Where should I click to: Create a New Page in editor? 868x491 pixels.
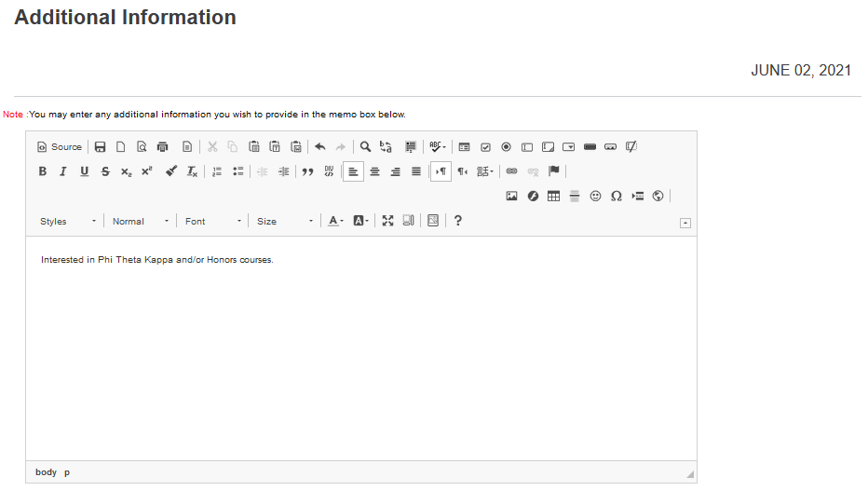point(121,146)
